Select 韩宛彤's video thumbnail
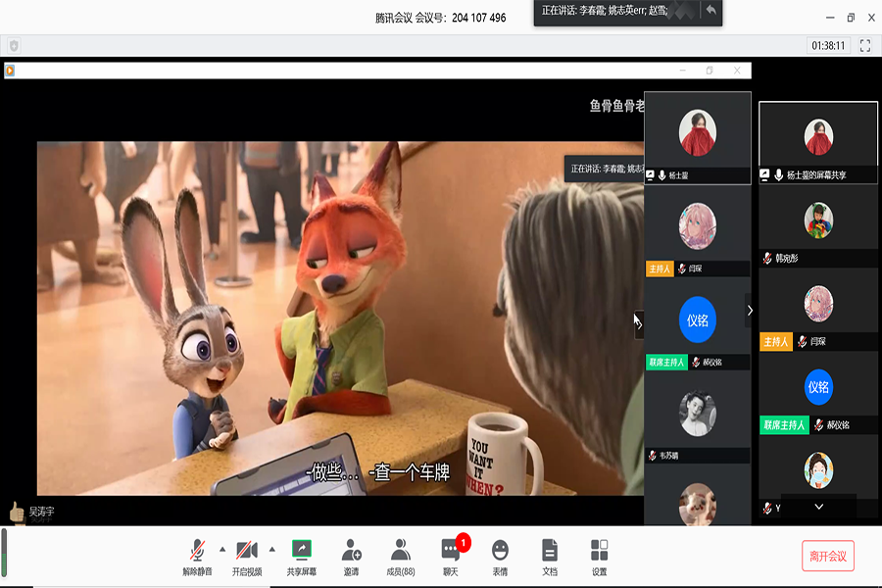 818,225
